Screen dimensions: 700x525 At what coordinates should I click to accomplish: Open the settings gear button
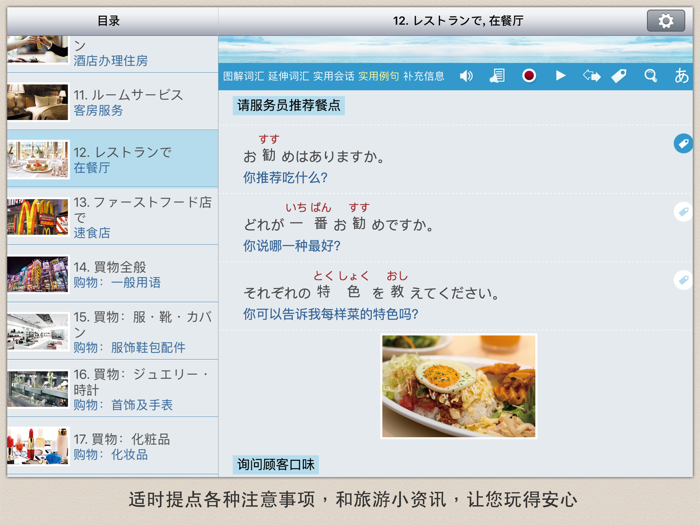666,21
